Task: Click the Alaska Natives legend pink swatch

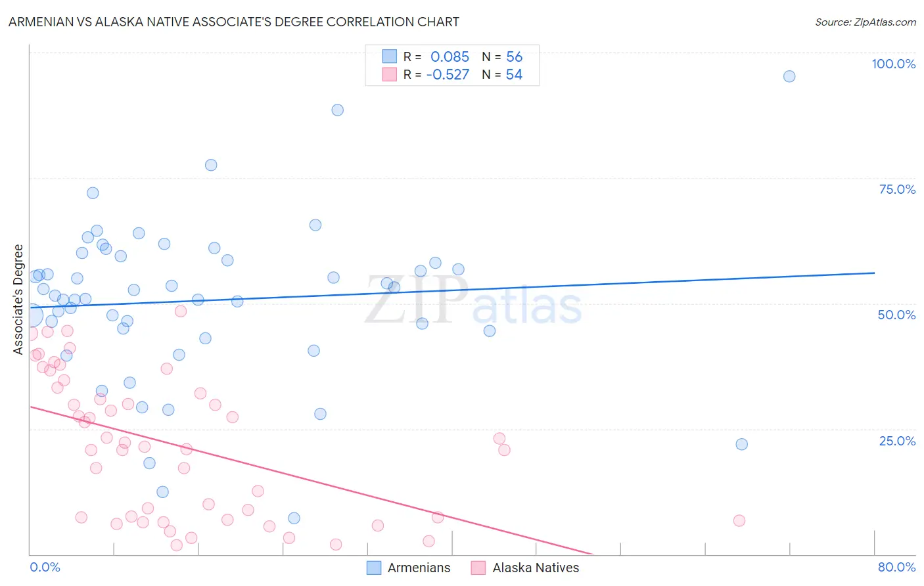Action: click(478, 568)
